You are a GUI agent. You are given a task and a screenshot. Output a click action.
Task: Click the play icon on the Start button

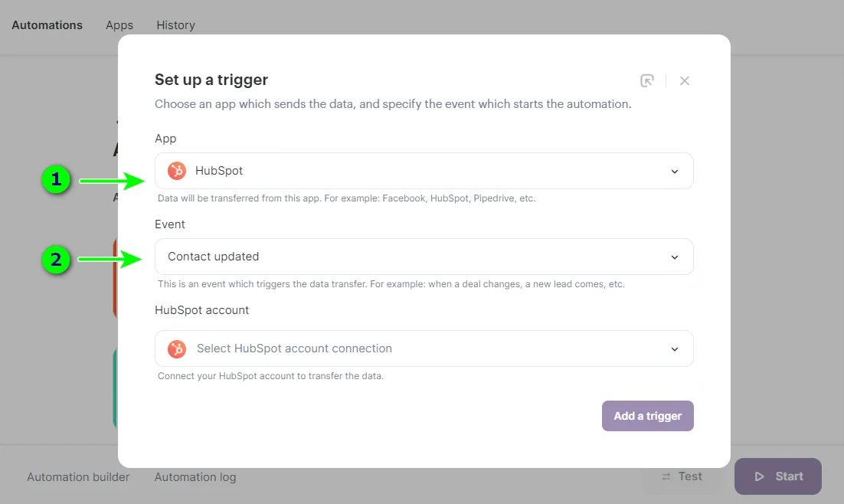click(x=760, y=476)
